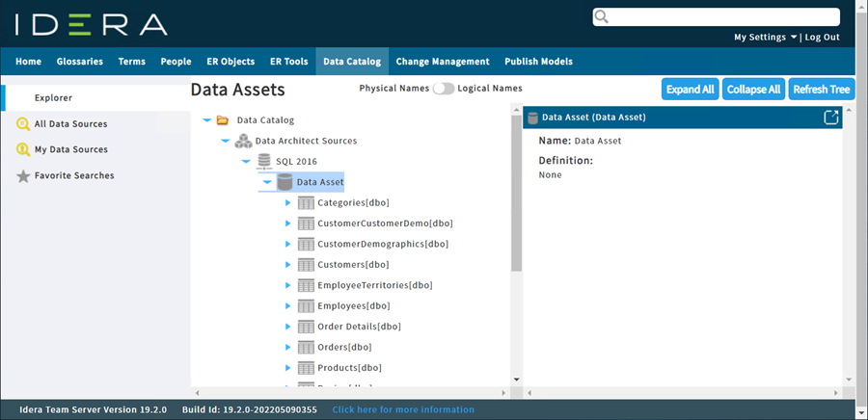This screenshot has height=420, width=868.
Task: Click the SQL 2016 server icon
Action: pos(264,162)
